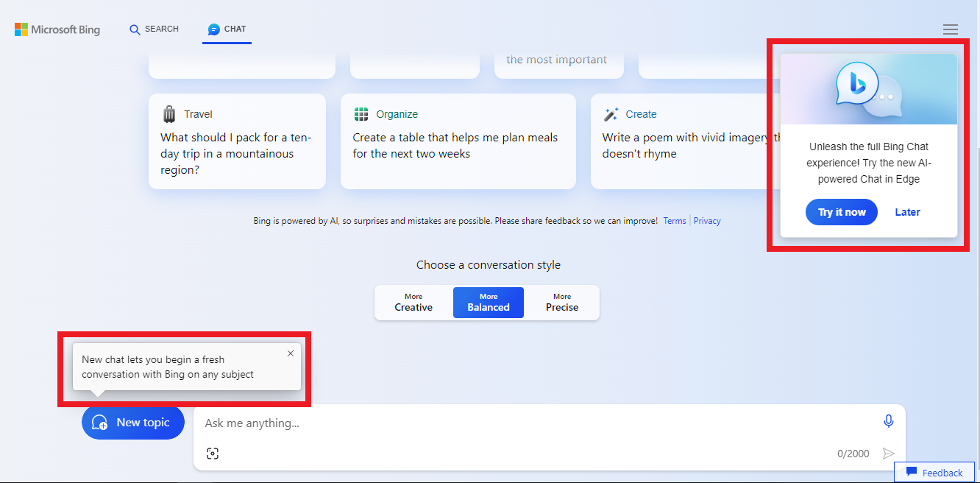Click the Try it now button
The image size is (980, 483).
[x=842, y=212]
